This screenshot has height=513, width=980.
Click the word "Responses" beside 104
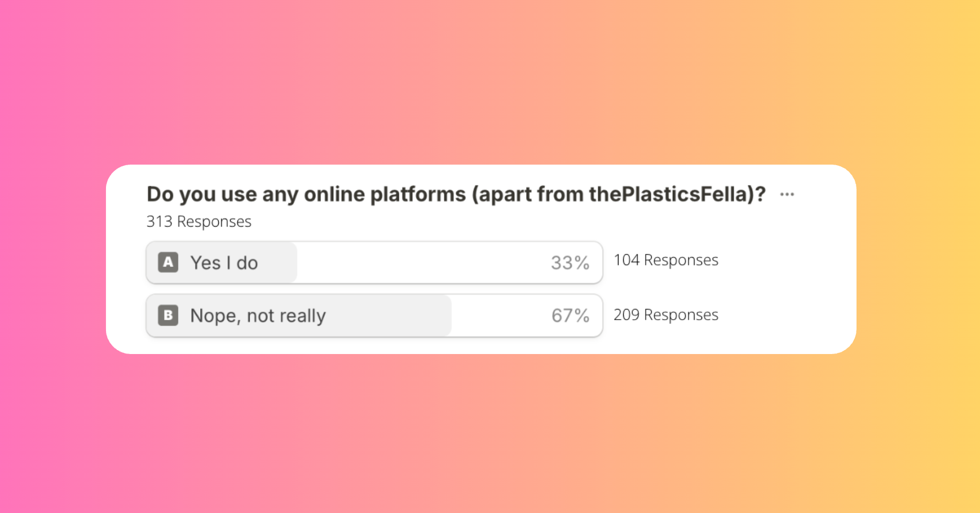tap(681, 260)
